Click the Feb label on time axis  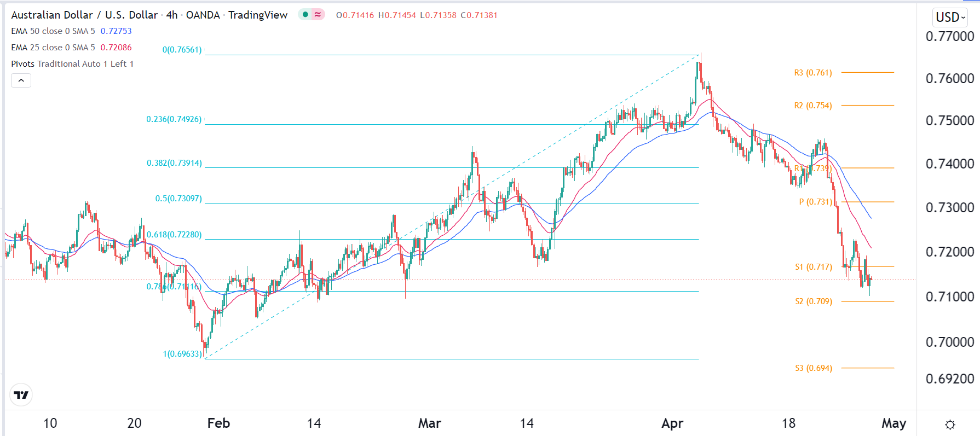pos(218,423)
